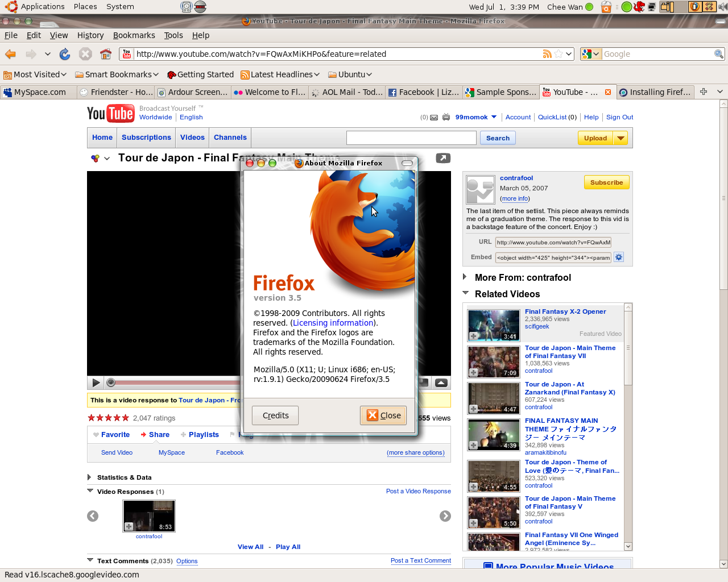Open the File menu
The height and width of the screenshot is (582, 728).
[11, 35]
